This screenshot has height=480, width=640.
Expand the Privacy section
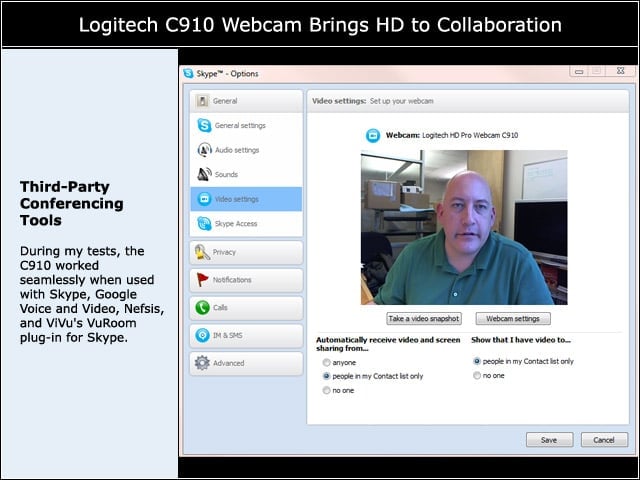[246, 252]
